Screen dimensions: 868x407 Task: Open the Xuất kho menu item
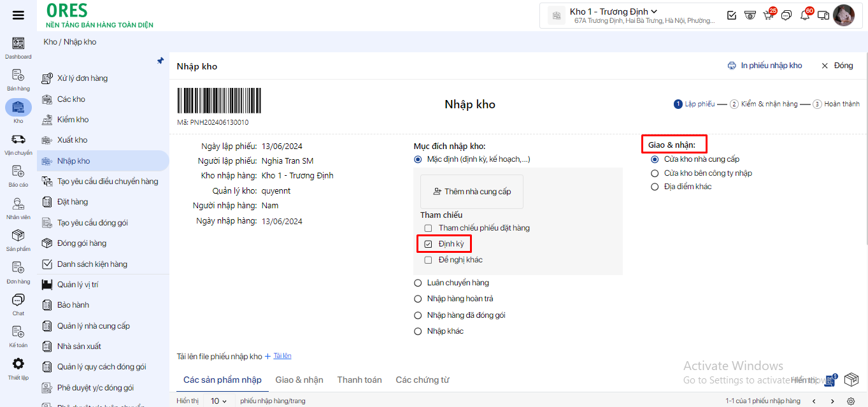(x=72, y=140)
